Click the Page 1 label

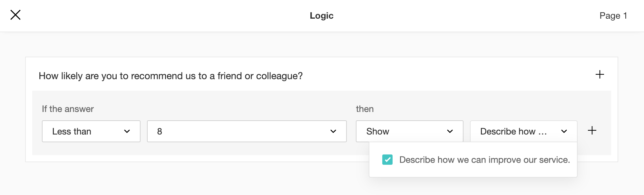point(613,16)
